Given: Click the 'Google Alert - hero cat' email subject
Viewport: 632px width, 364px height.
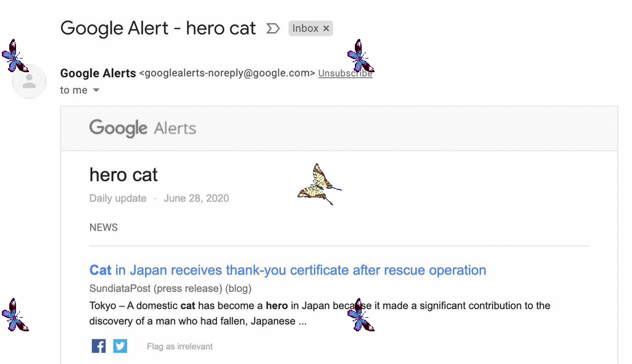Looking at the screenshot, I should (158, 28).
